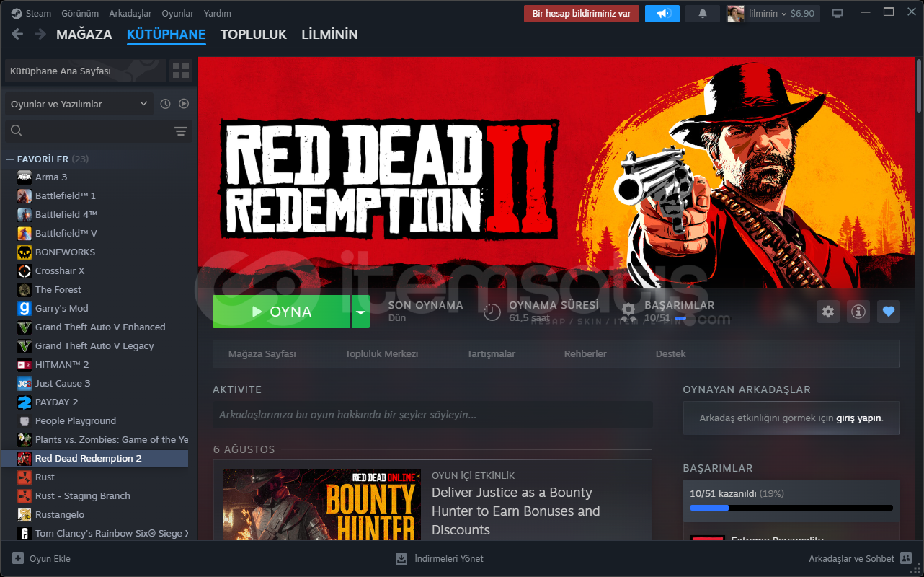Click the Rainbow Six Siege icon
The image size is (924, 577).
click(x=25, y=533)
